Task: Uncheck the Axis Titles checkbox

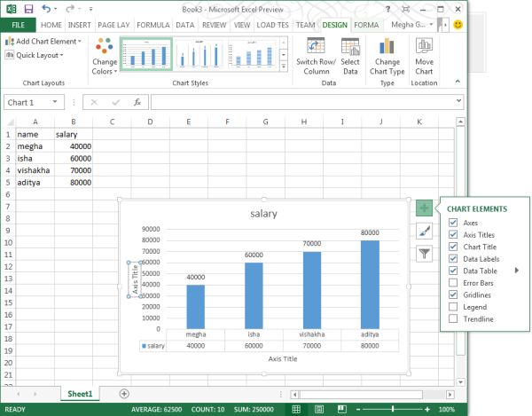Action: [453, 234]
